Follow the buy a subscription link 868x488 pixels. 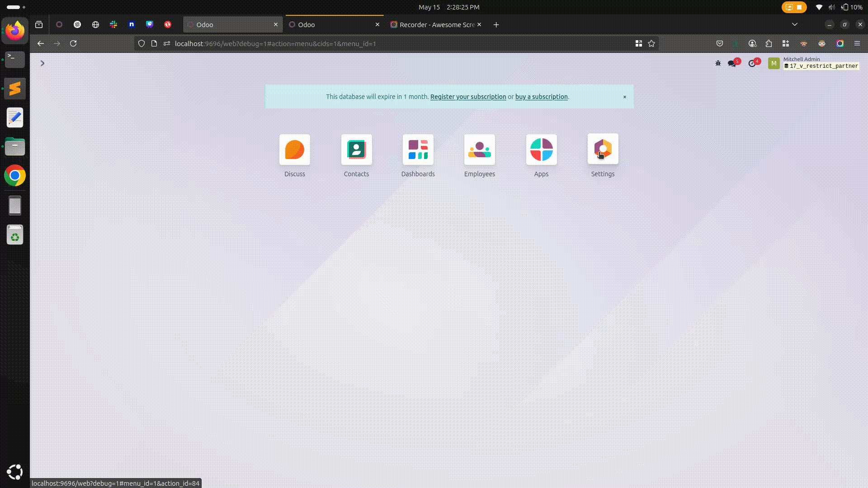[542, 97]
